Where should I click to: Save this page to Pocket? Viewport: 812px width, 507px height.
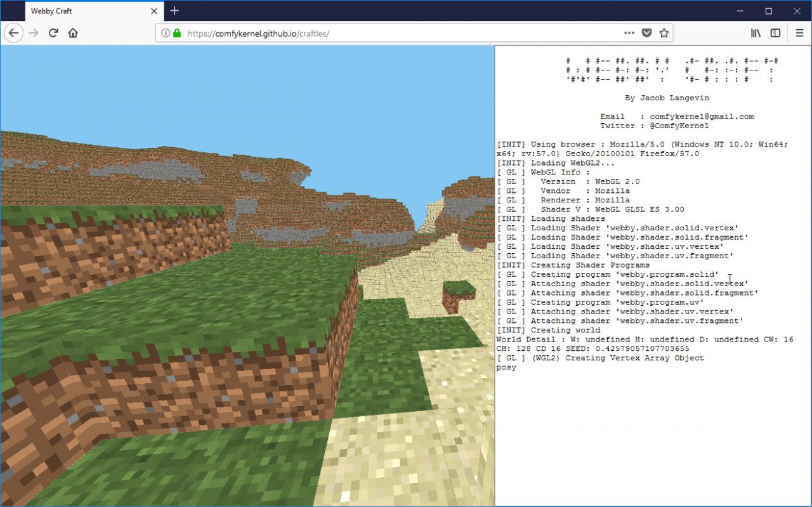point(647,32)
